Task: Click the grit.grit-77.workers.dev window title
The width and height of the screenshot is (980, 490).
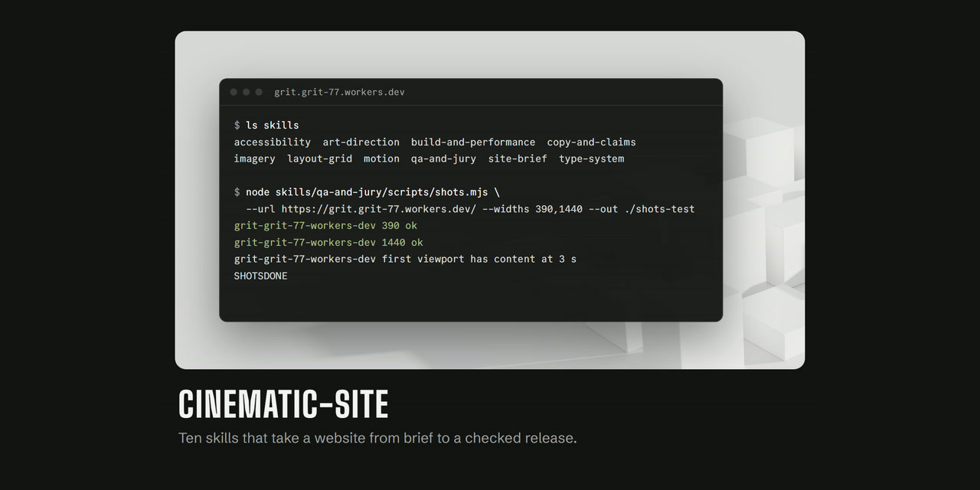Action: [339, 92]
